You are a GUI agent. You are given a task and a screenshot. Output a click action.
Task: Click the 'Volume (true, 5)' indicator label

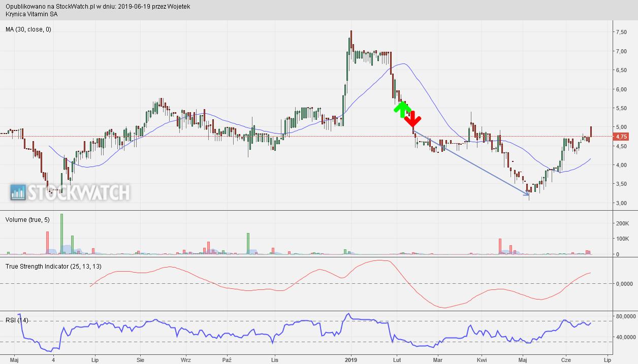coord(27,219)
